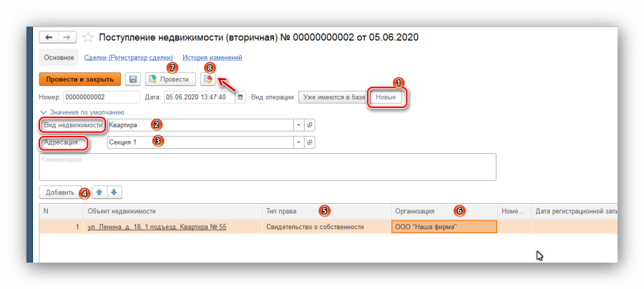
Task: Click the forward navigation arrow
Action: tap(67, 37)
